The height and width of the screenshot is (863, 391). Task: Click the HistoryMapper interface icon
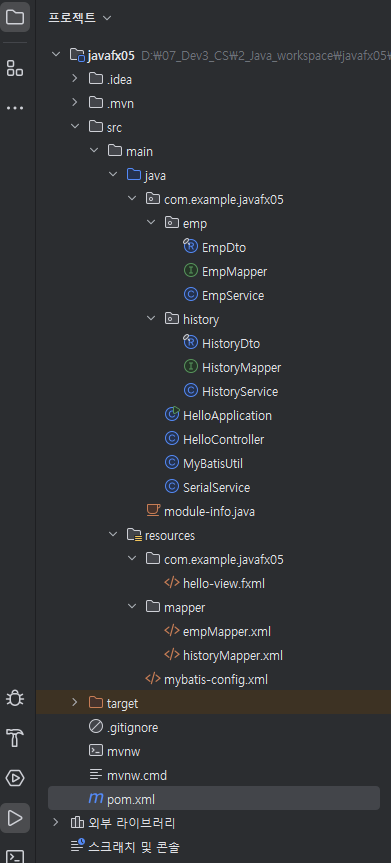191,367
